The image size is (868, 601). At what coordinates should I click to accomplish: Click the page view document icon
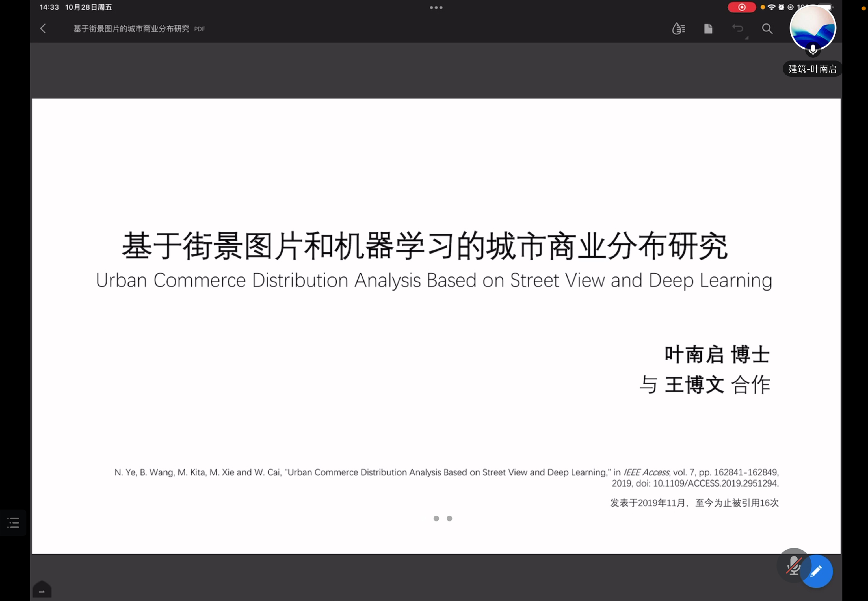point(708,29)
